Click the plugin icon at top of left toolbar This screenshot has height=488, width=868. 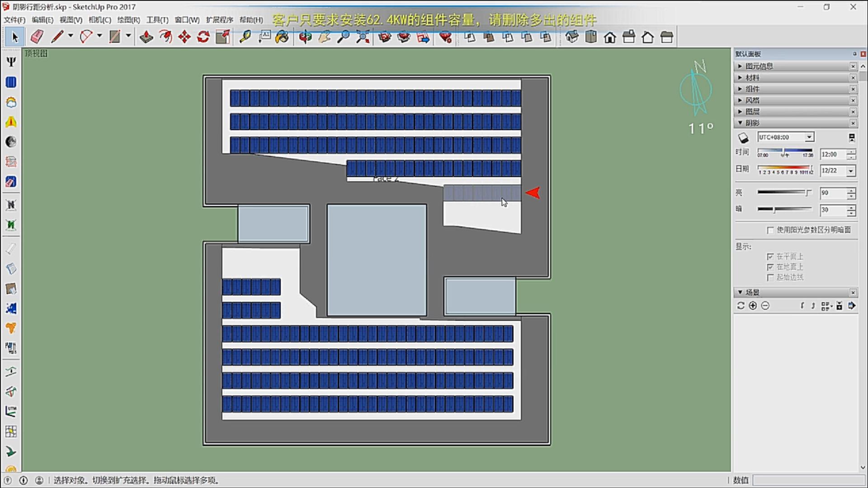coord(11,62)
